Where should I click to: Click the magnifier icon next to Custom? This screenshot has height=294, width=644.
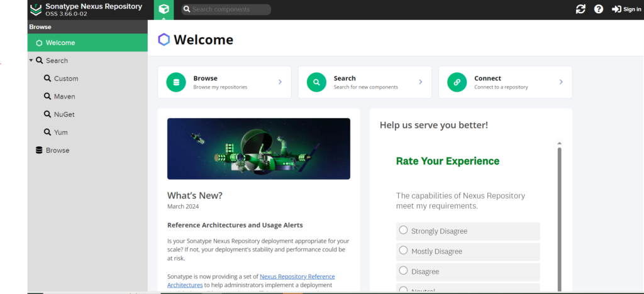(48, 79)
